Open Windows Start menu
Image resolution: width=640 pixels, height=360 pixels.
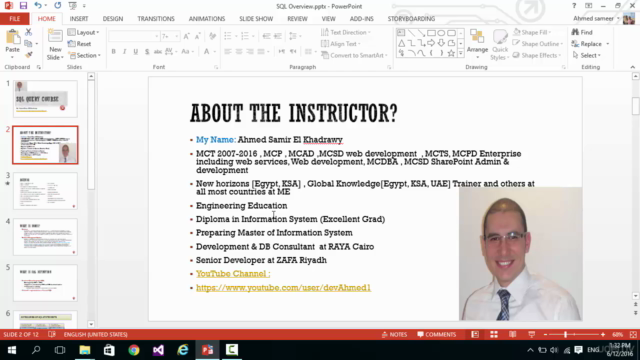tap(12, 350)
